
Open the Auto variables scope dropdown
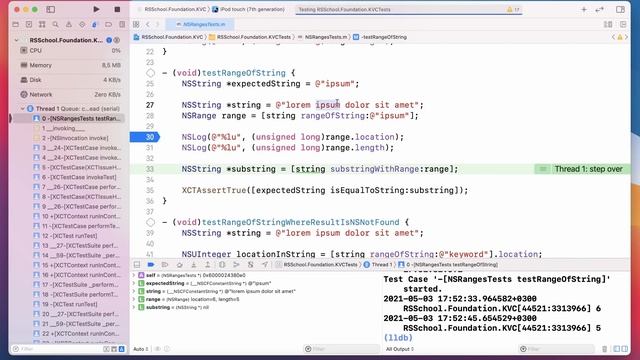coord(141,349)
